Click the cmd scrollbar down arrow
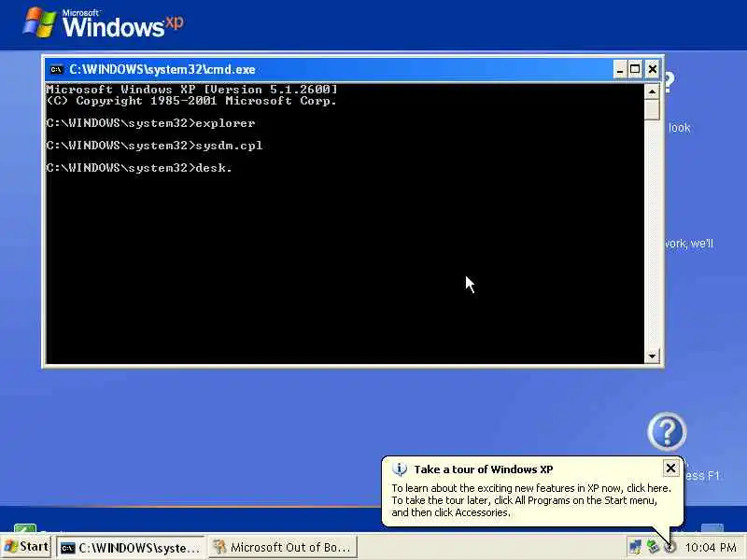Viewport: 747px width, 560px height. pos(652,356)
